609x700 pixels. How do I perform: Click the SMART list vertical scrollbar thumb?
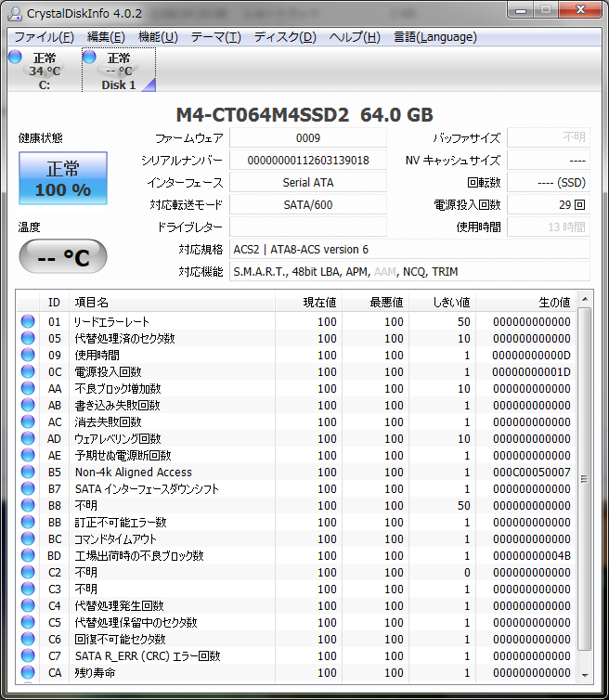(x=585, y=478)
